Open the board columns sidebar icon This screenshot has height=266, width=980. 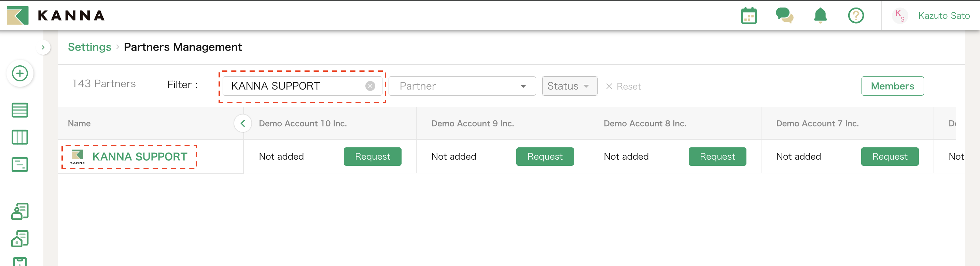click(x=20, y=137)
